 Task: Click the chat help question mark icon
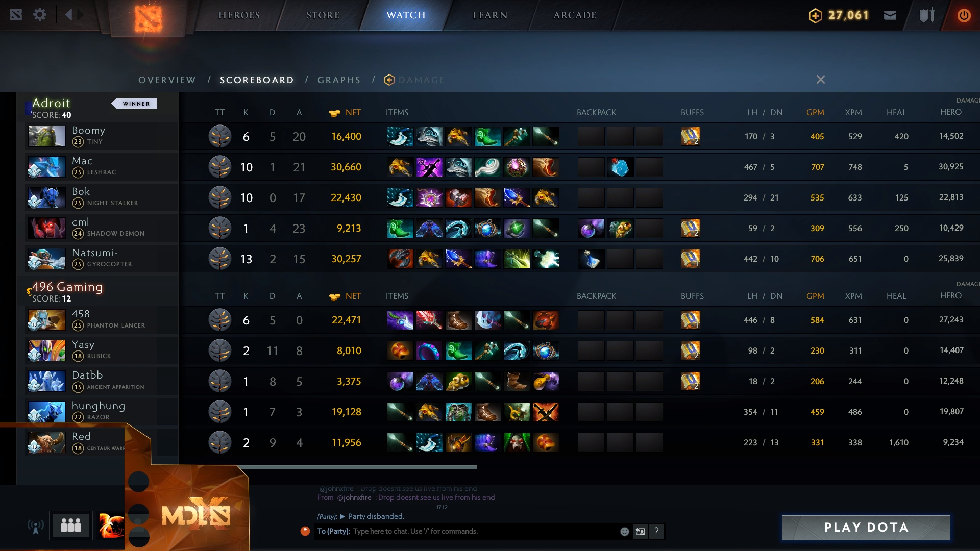pyautogui.click(x=656, y=532)
